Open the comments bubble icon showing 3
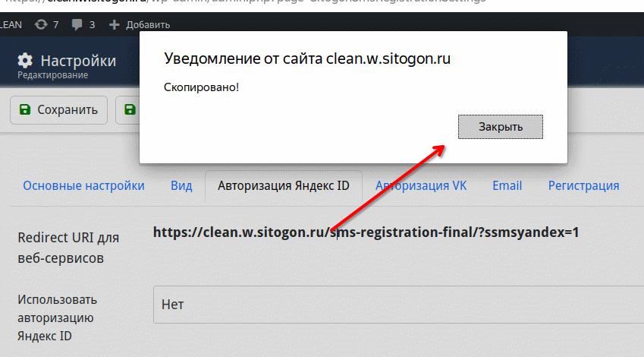The width and height of the screenshot is (644, 357). pos(77,24)
